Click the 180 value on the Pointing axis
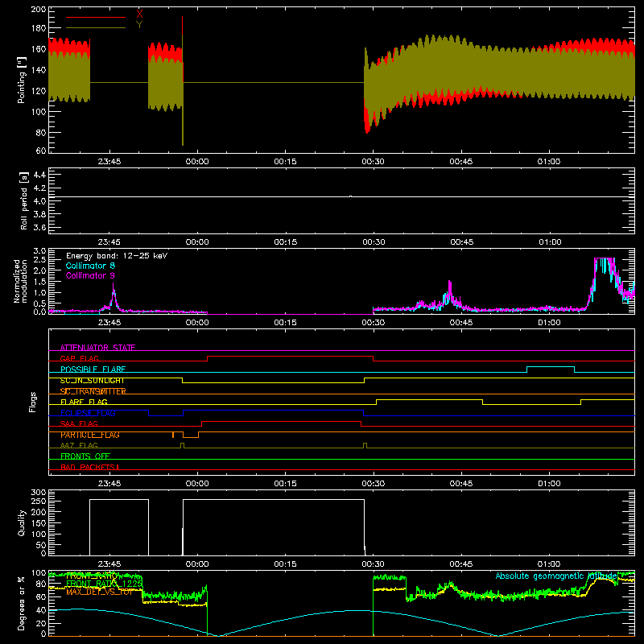Image resolution: width=644 pixels, height=644 pixels. [39, 28]
